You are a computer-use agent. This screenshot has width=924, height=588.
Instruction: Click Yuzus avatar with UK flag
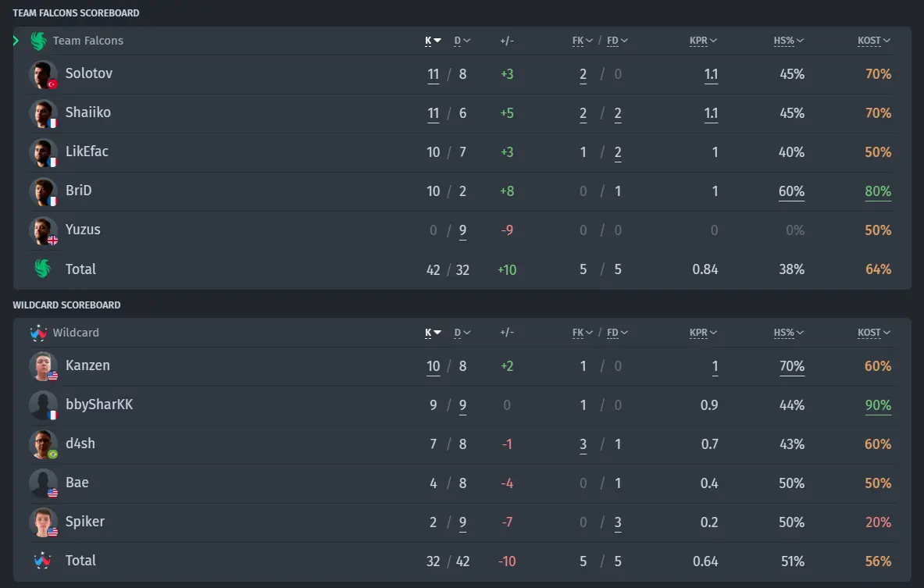[44, 231]
